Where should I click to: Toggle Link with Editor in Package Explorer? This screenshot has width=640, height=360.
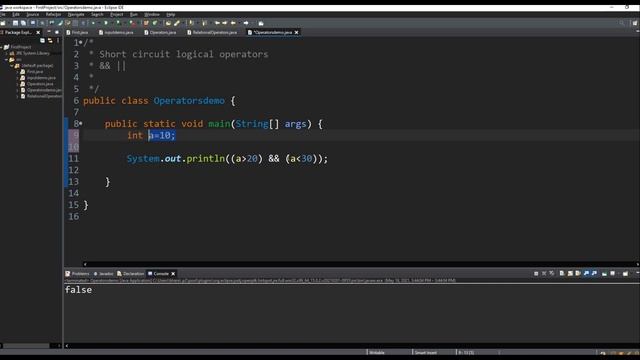(50, 40)
